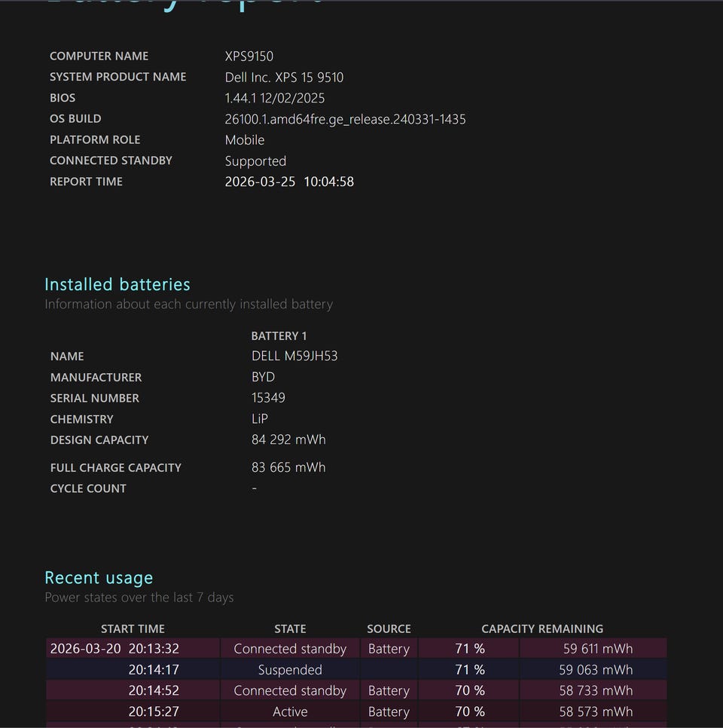Select the serial number 15349
Image resolution: width=723 pixels, height=728 pixels.
coord(268,398)
